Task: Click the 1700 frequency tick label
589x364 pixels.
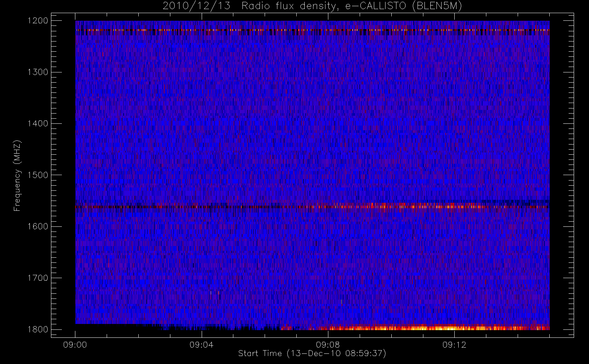Action: click(38, 278)
